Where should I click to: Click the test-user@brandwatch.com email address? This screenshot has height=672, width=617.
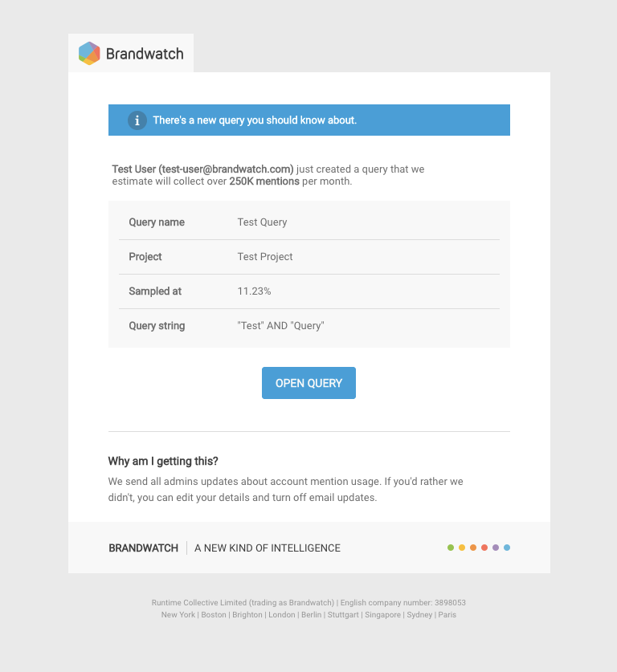tap(226, 169)
